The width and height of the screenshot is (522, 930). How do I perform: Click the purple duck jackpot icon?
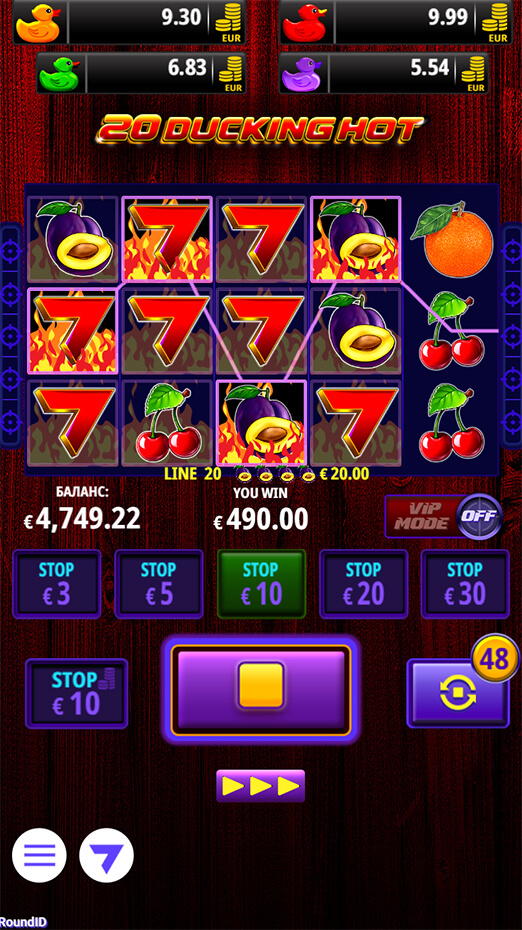tap(303, 74)
